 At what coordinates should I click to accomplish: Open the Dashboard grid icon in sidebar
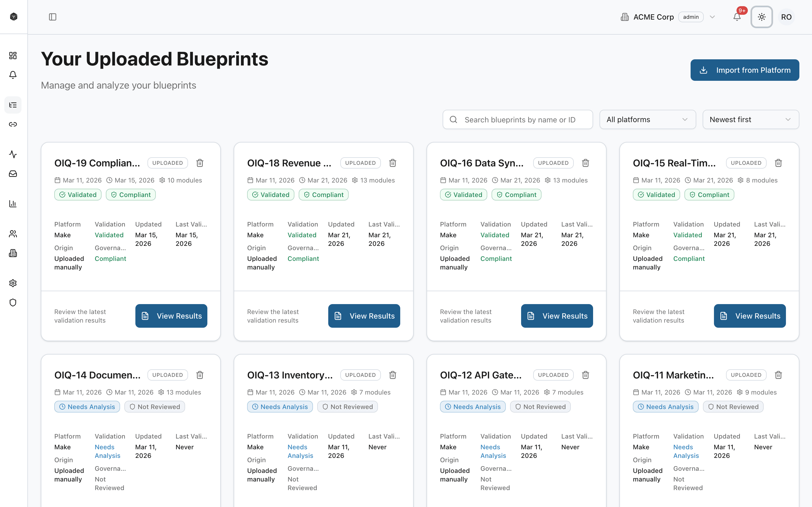coord(13,56)
